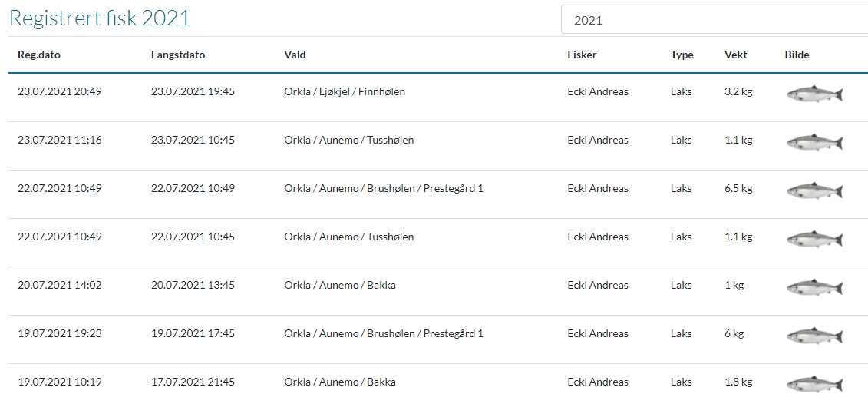The width and height of the screenshot is (868, 404).
Task: View fish picture for 1.8 kg catch
Action: pyautogui.click(x=814, y=384)
